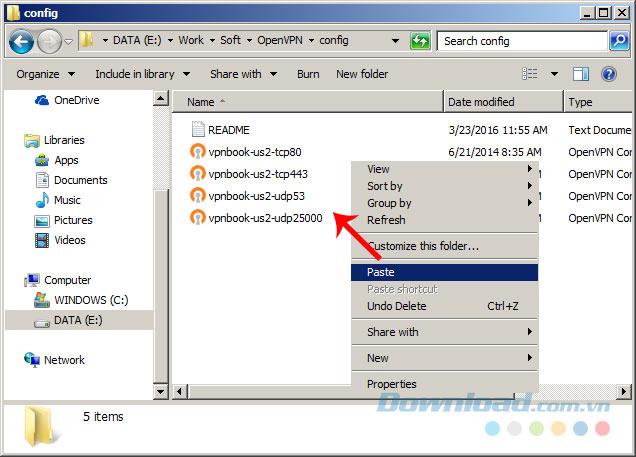Click inside the Search config field
This screenshot has height=457, width=636.
point(520,41)
